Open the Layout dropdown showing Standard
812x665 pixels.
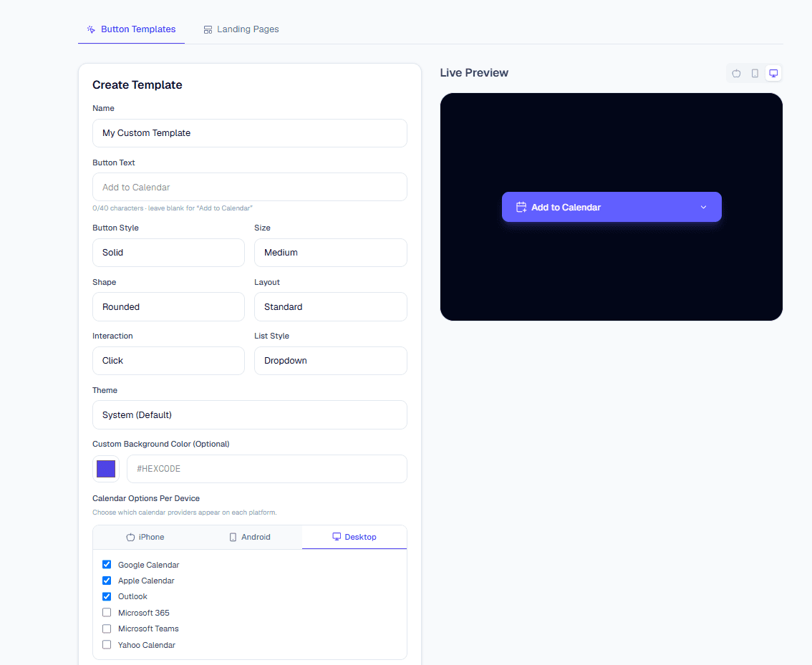click(x=330, y=307)
